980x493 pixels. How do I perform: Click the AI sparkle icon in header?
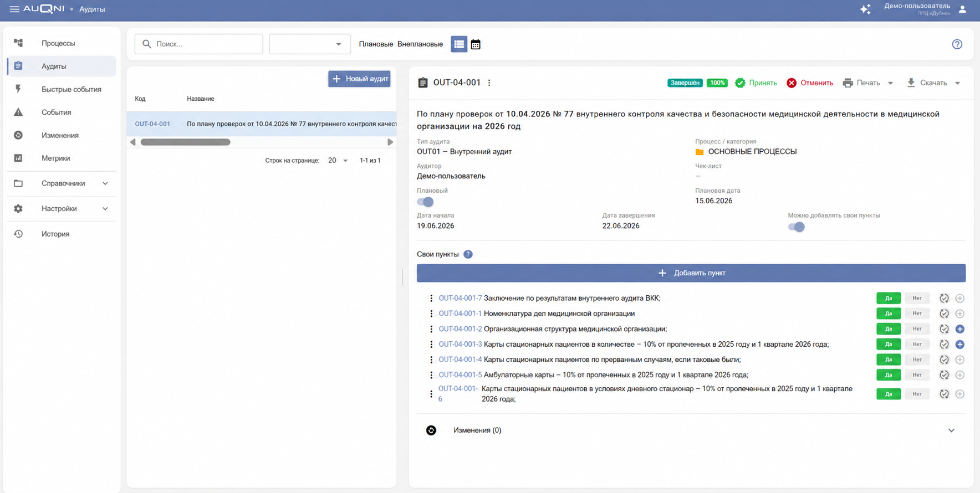[x=865, y=9]
